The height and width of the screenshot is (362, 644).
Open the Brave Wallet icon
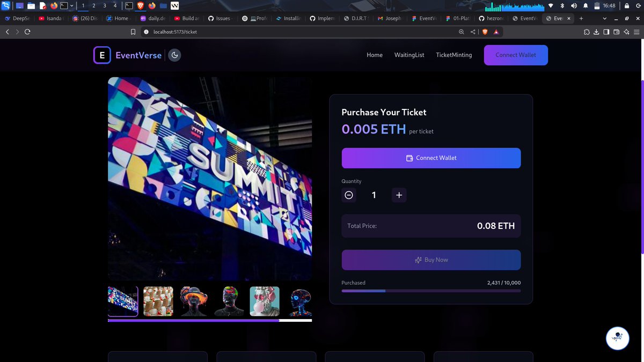pyautogui.click(x=616, y=32)
